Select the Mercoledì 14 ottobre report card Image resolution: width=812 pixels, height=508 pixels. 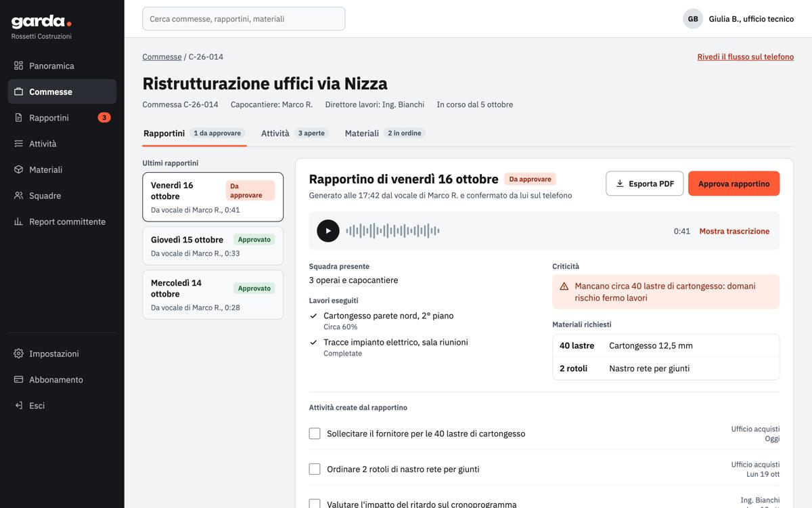point(213,295)
